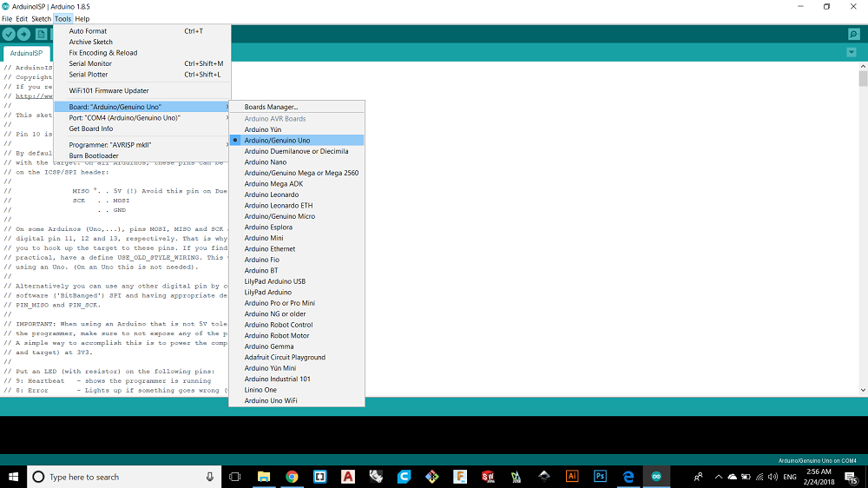This screenshot has width=868, height=488.
Task: Click the Cortana microphone icon
Action: coord(210,477)
